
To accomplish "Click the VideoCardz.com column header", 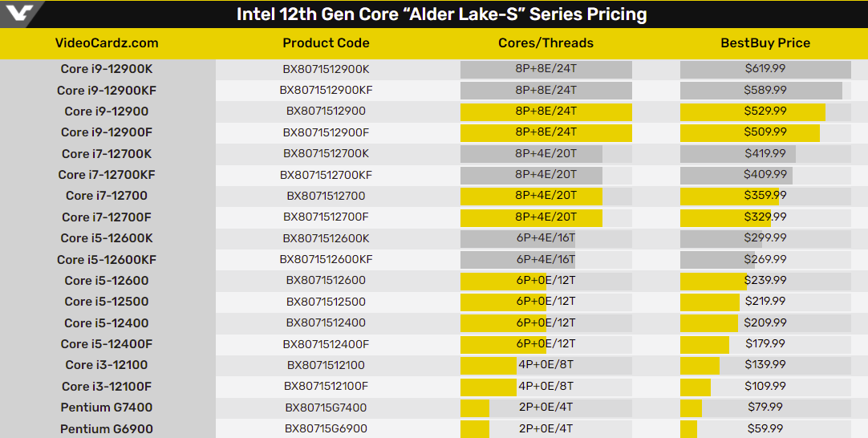I will 107,43.
